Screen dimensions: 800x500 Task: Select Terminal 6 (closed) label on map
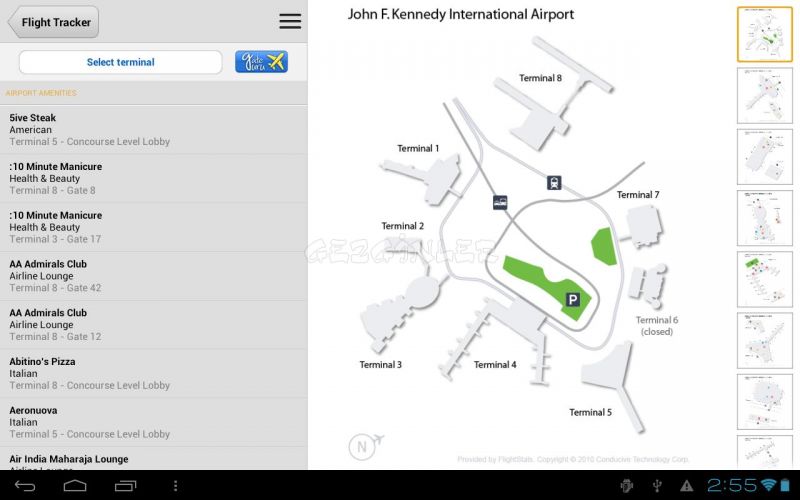tap(657, 326)
